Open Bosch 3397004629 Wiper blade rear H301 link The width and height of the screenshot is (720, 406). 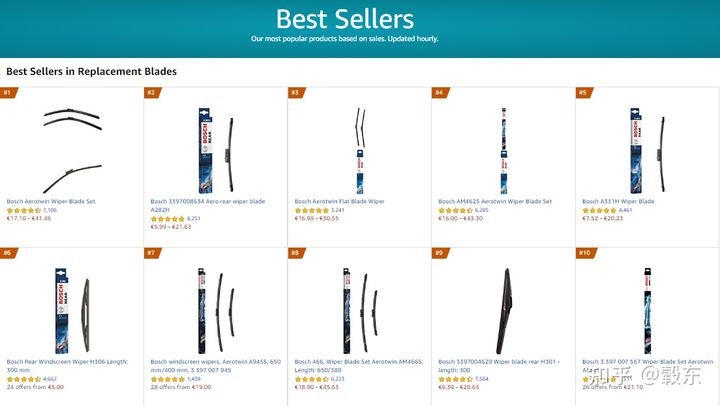[499, 366]
